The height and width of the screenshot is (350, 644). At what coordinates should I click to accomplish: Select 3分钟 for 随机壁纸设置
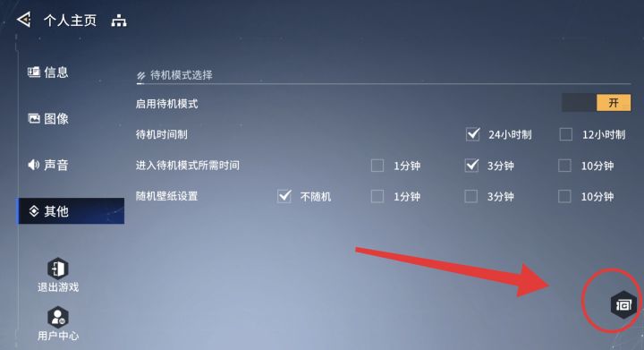coord(470,196)
